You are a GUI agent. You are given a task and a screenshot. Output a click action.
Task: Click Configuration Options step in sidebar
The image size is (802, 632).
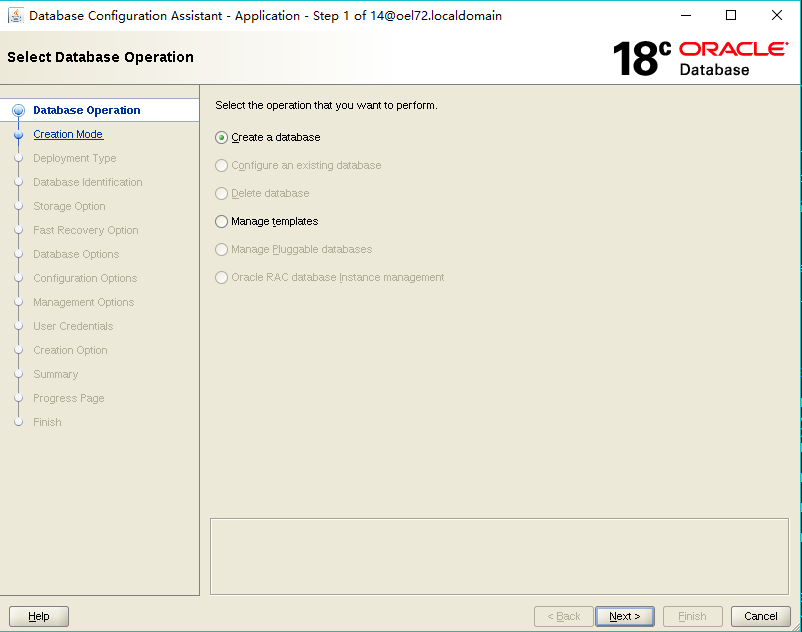pos(85,278)
